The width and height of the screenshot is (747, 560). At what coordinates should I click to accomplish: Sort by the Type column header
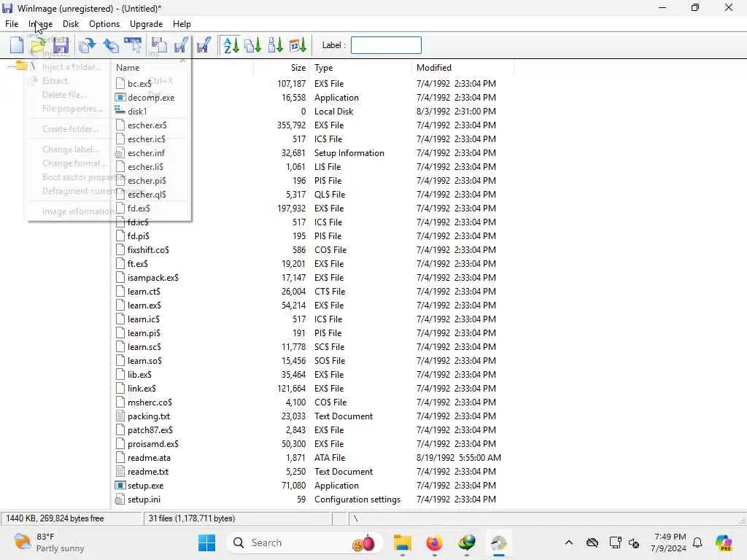360,68
